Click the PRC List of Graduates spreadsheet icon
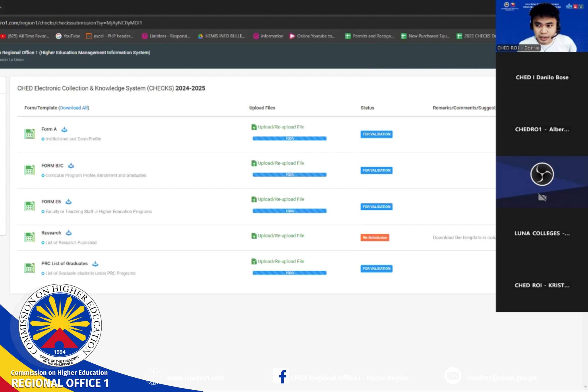Image resolution: width=588 pixels, height=392 pixels. [x=29, y=268]
